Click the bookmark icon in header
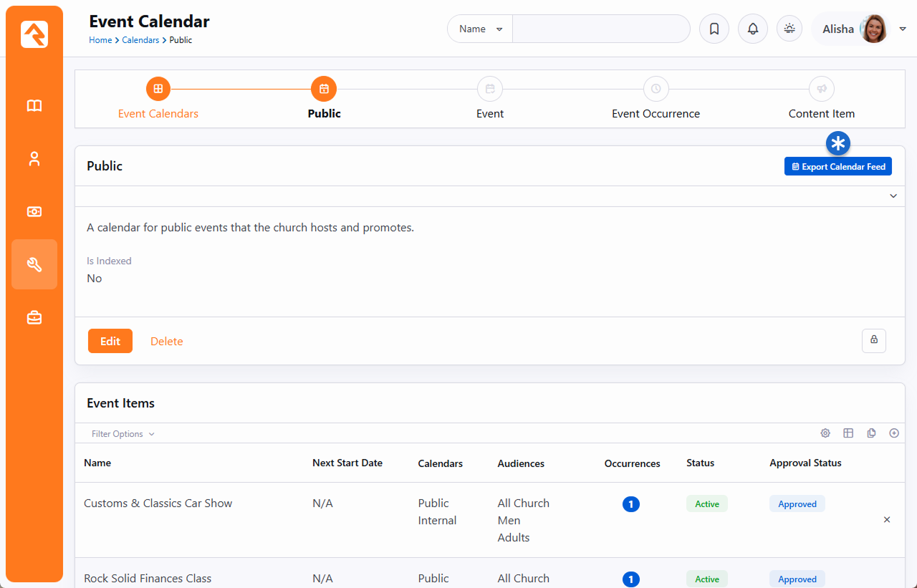 pos(714,29)
